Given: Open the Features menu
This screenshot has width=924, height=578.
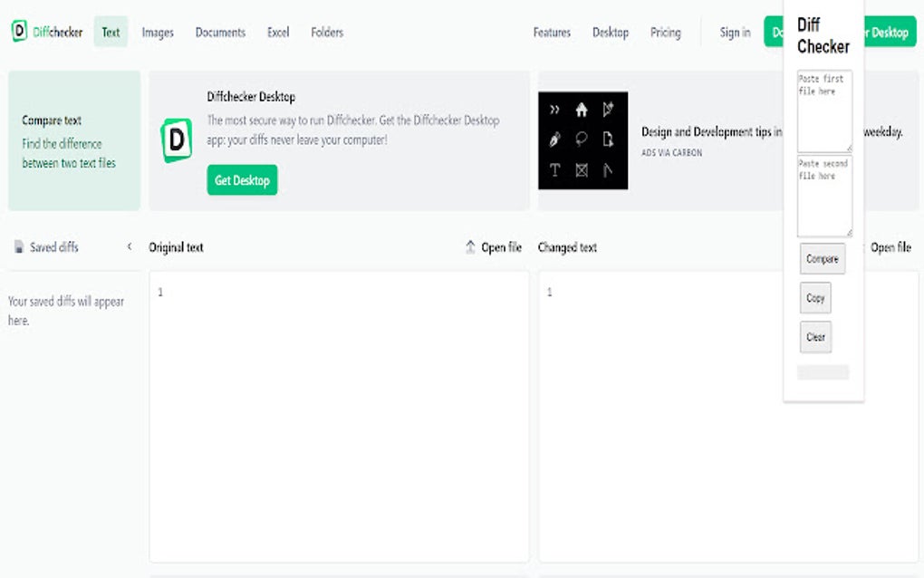Looking at the screenshot, I should [x=552, y=32].
